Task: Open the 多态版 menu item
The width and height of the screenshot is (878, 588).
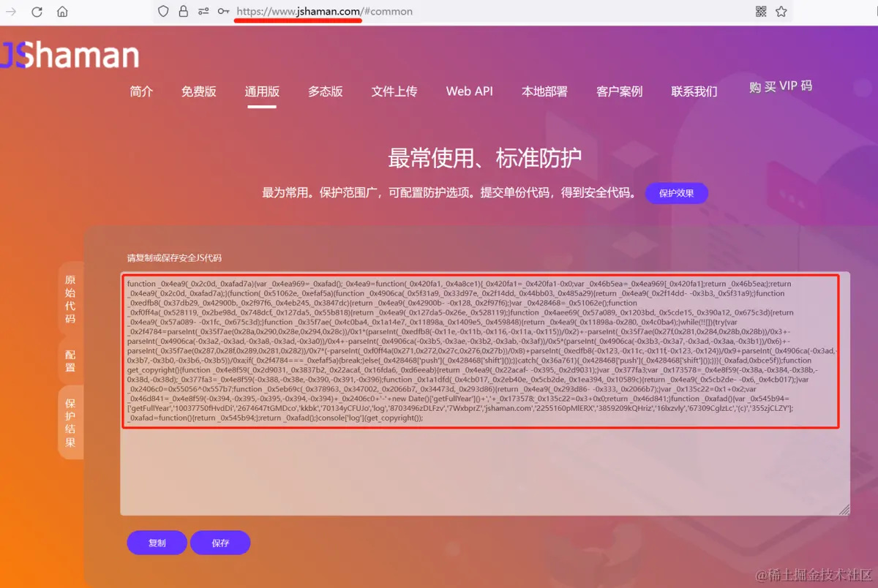Action: tap(326, 91)
